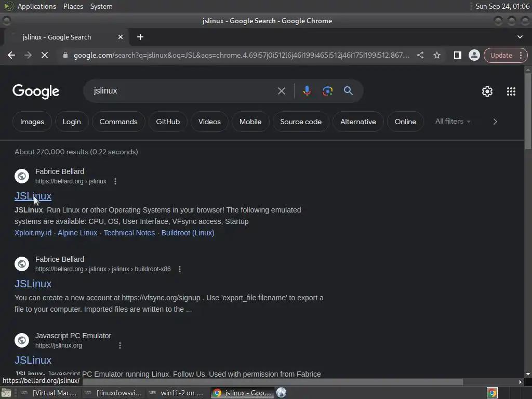
Task: Open Google Lens image search
Action: (327, 91)
